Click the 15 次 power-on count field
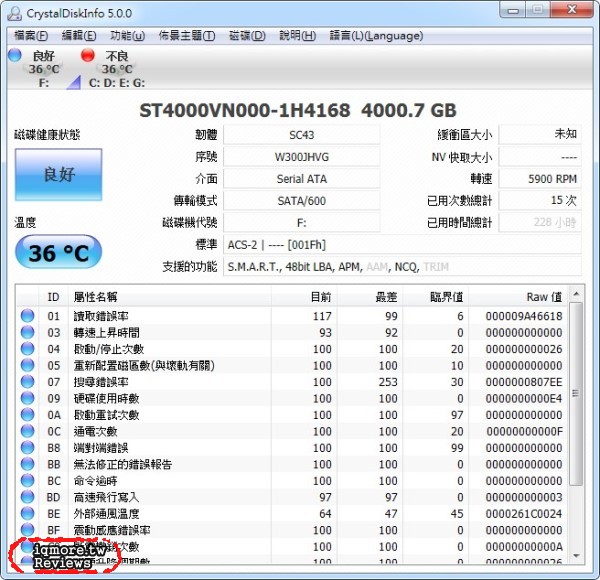Image resolution: width=600 pixels, height=580 pixels. 540,200
